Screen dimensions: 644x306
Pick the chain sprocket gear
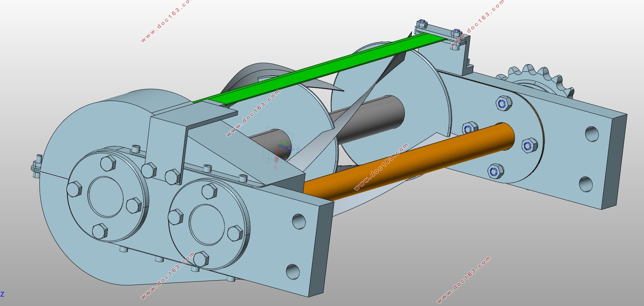[536, 82]
